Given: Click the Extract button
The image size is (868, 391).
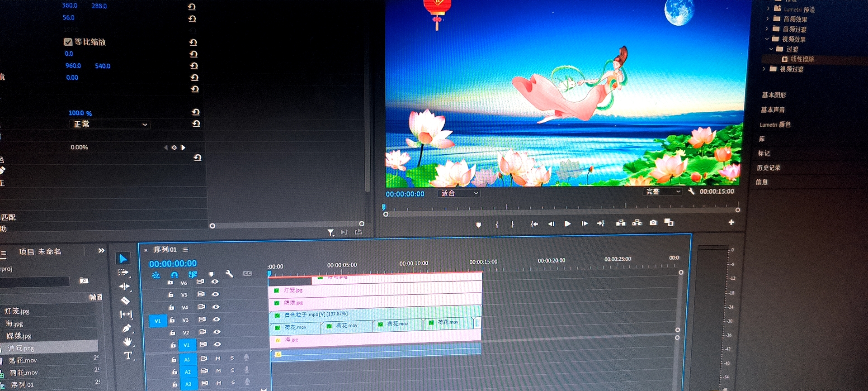Looking at the screenshot, I should pos(637,223).
